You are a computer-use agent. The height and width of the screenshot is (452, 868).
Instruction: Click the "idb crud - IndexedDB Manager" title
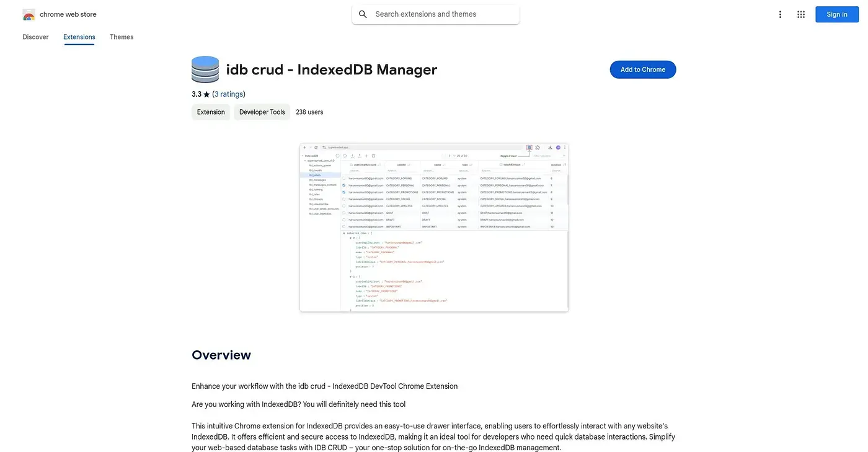tap(332, 69)
